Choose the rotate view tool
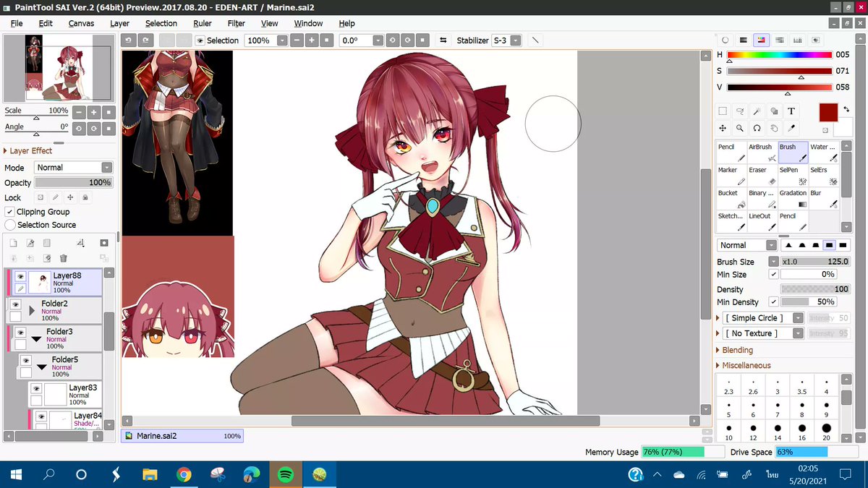 pyautogui.click(x=757, y=128)
